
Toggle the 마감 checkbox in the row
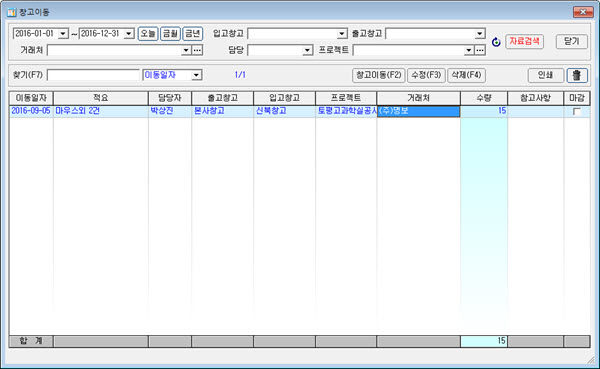576,111
